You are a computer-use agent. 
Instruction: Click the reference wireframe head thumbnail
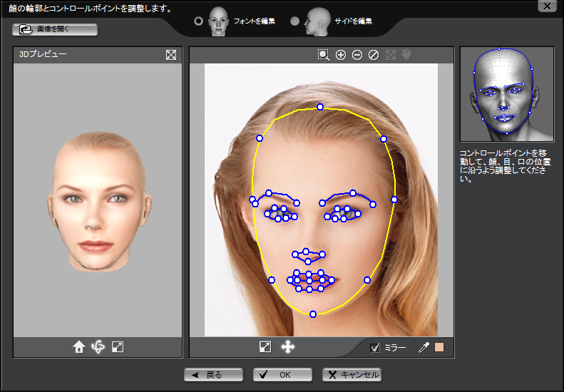(x=507, y=94)
